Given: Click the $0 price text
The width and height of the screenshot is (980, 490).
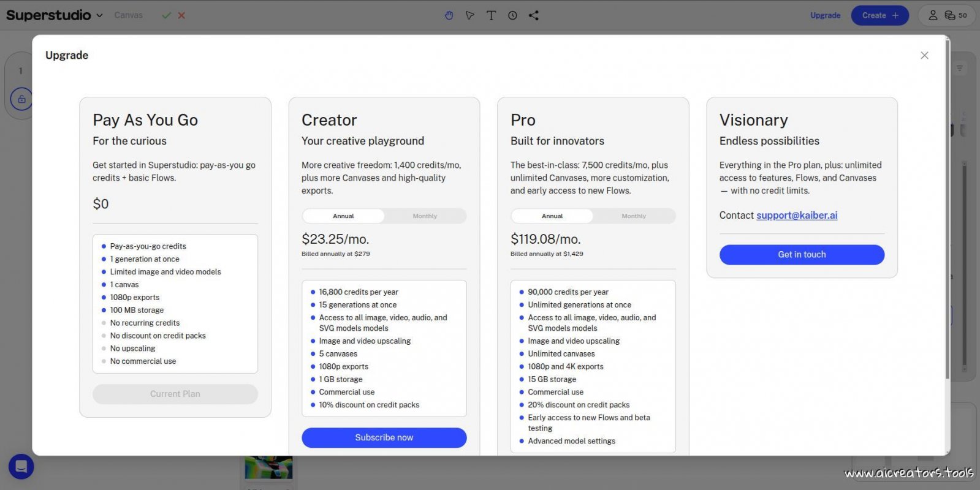Looking at the screenshot, I should click(101, 203).
